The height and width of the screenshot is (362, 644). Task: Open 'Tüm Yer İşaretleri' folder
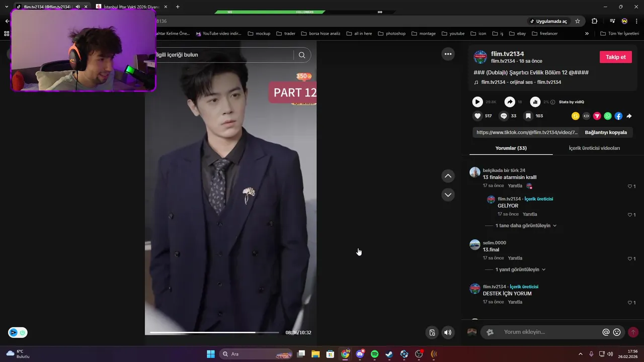(619, 34)
